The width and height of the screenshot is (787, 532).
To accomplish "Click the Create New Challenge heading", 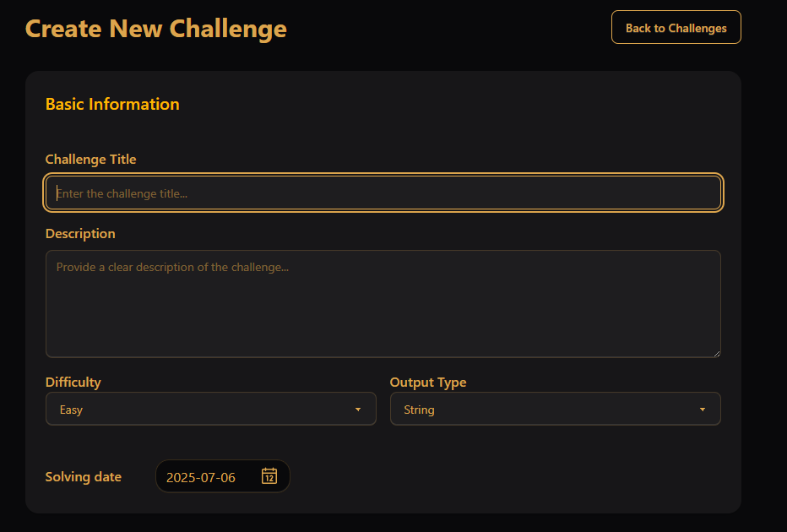I will coord(156,29).
